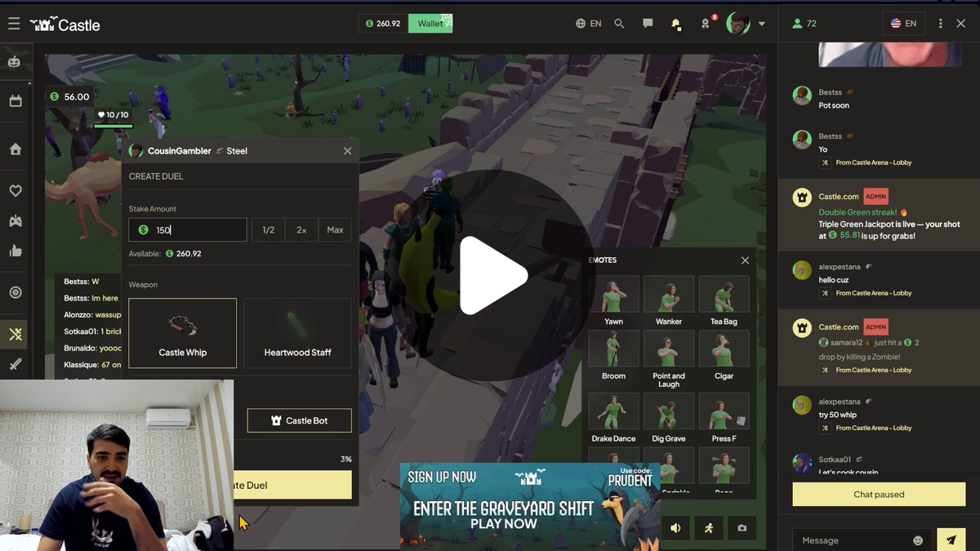Halve the stake with 1/2 button
This screenshot has height=551, width=980.
coord(269,230)
